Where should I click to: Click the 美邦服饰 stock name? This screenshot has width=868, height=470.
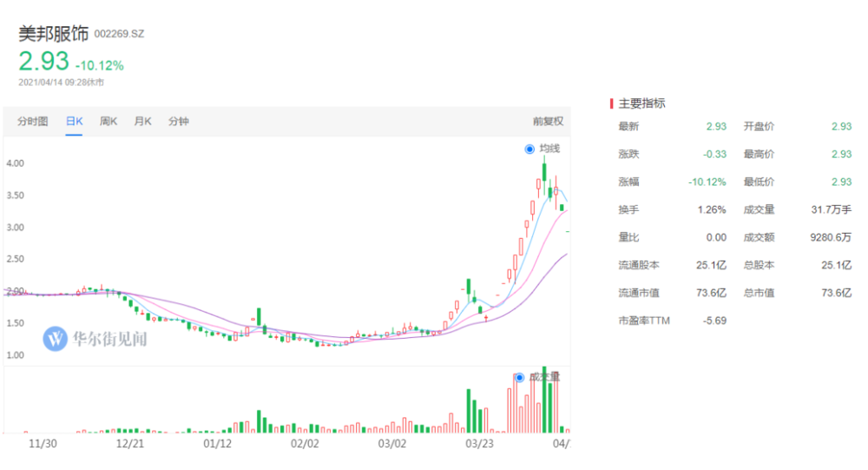tap(54, 34)
